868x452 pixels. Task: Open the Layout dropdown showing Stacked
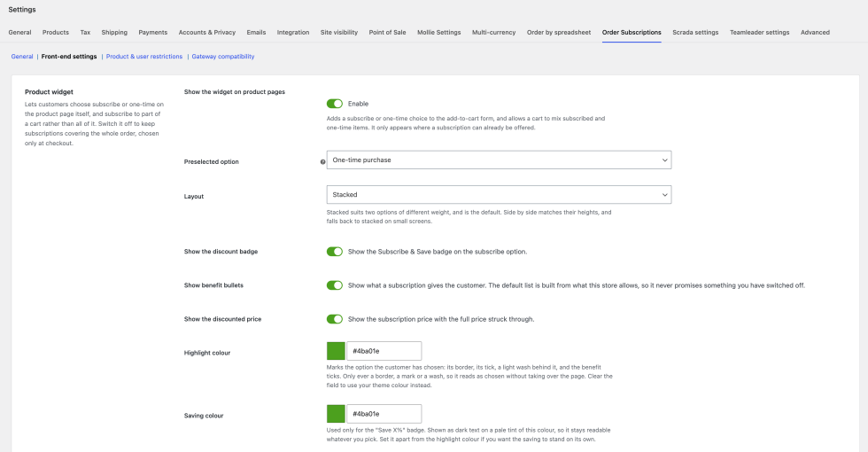click(x=499, y=194)
